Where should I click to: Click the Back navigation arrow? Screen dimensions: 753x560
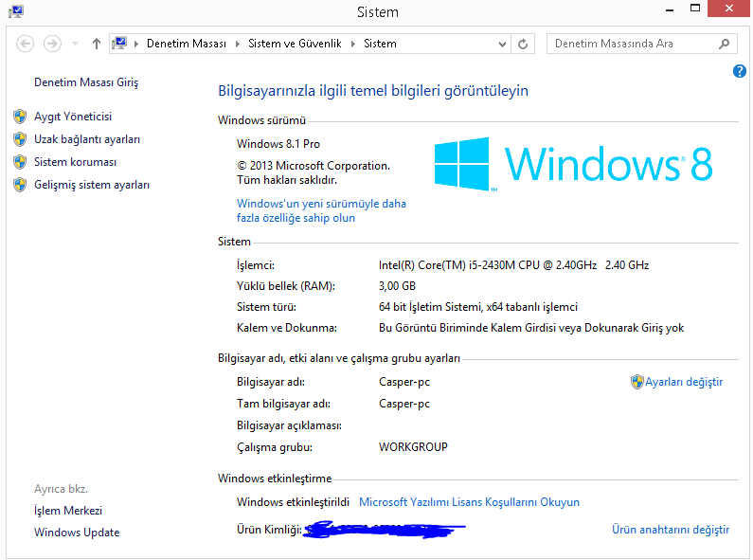tap(25, 44)
